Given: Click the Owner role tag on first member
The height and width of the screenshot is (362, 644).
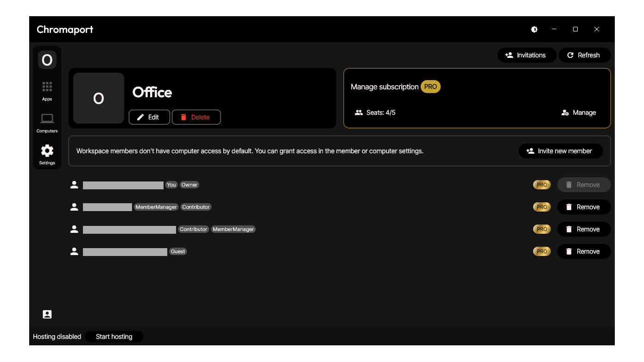Looking at the screenshot, I should tap(189, 185).
